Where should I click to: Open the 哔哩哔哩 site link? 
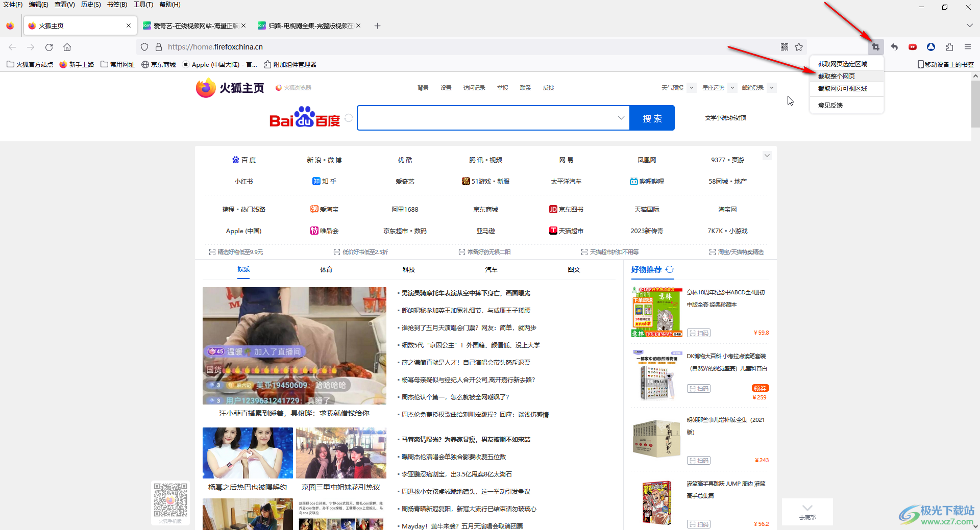(647, 181)
